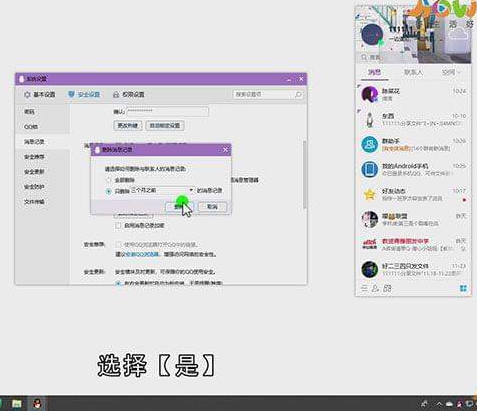
Task: Click the QQ icon in system tray
Action: (x=459, y=404)
